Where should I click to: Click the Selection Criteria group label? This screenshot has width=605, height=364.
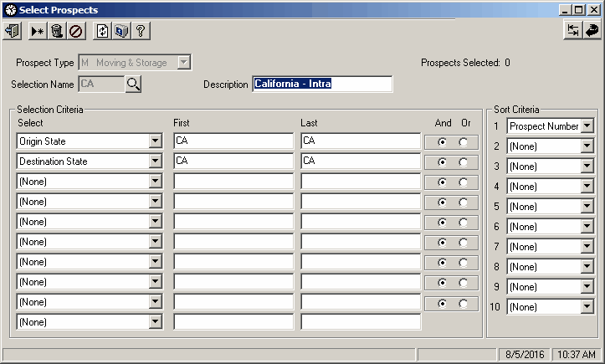tap(49, 110)
